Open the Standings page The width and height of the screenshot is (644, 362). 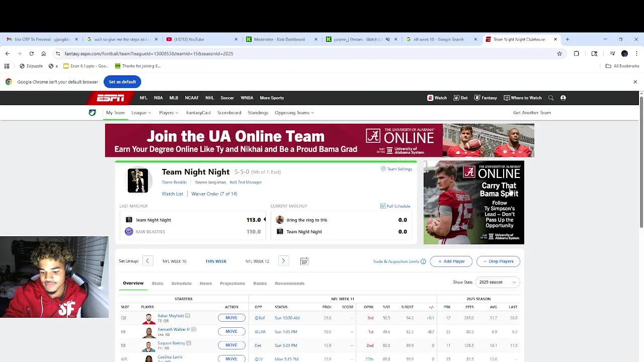[x=258, y=113]
